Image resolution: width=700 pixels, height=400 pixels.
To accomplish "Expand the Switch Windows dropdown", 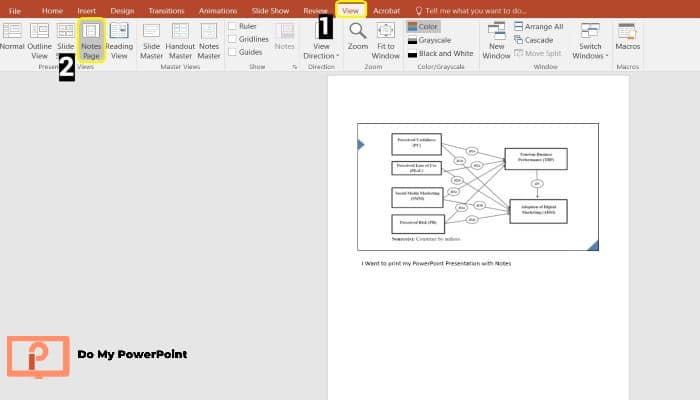I will 590,39.
